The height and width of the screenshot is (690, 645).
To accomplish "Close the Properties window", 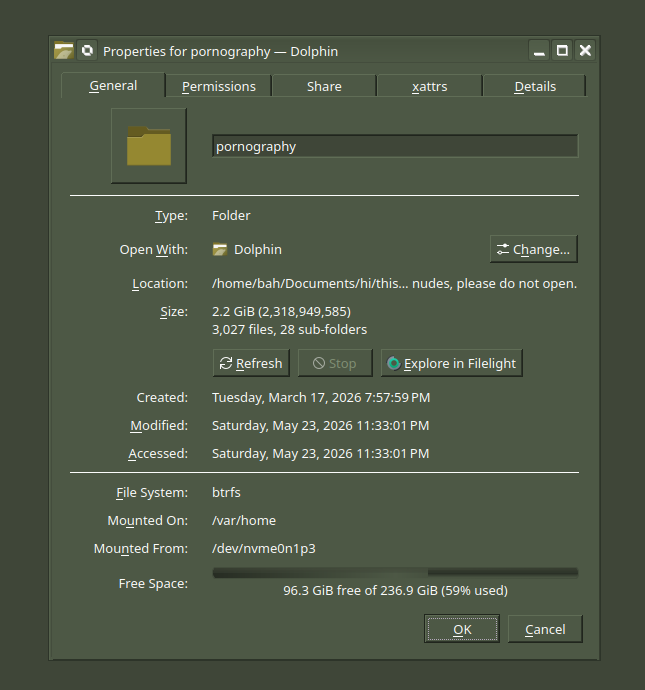I will pos(585,51).
